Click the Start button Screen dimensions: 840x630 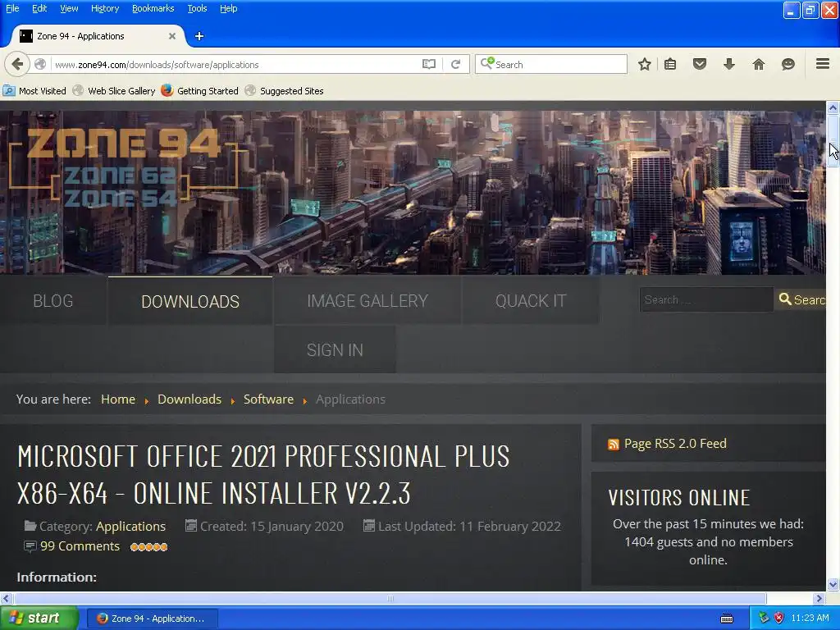click(x=39, y=619)
